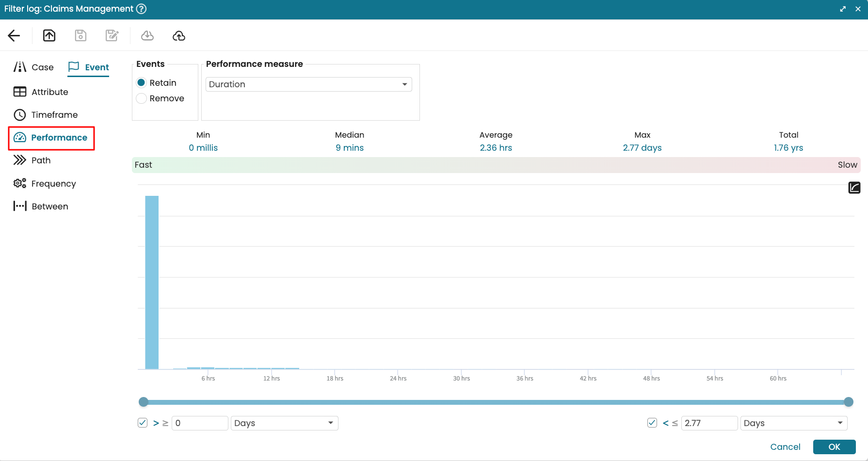868x461 pixels.
Task: Uncheck the lower bound checkbox
Action: click(143, 423)
